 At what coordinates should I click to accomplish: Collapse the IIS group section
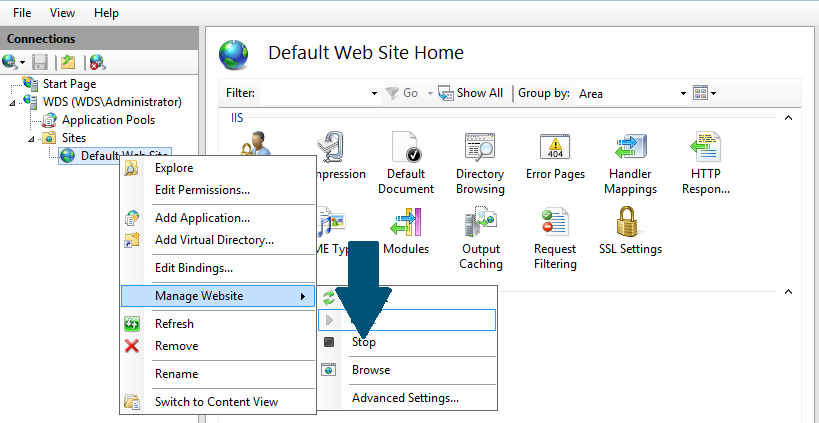(x=788, y=118)
